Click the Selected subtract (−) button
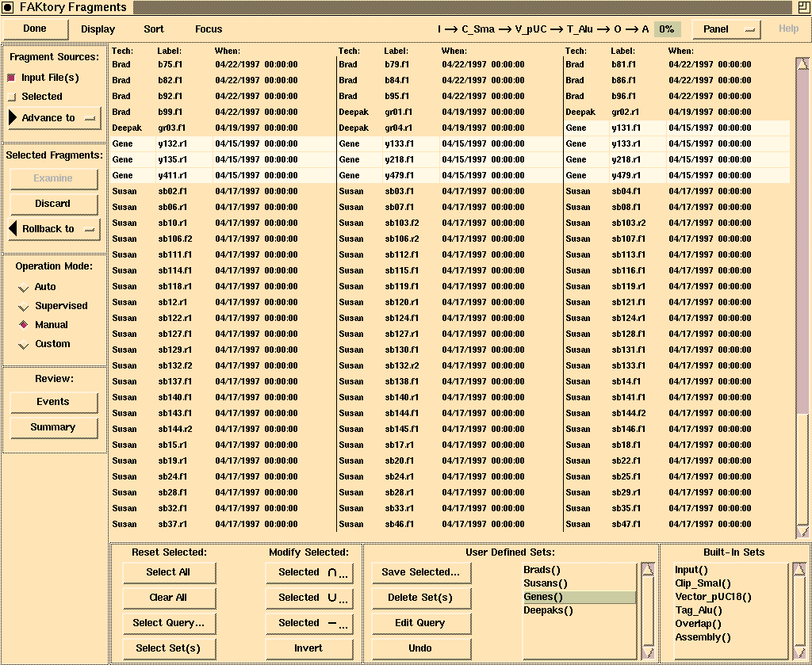 pyautogui.click(x=308, y=623)
